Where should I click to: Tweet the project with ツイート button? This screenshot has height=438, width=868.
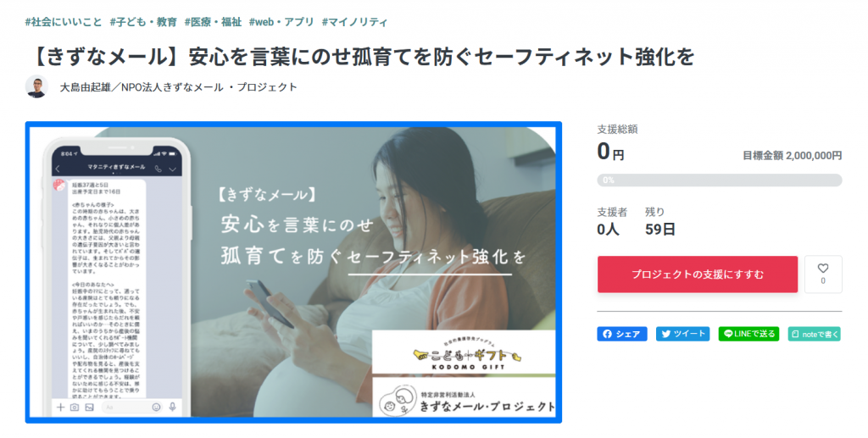(682, 334)
